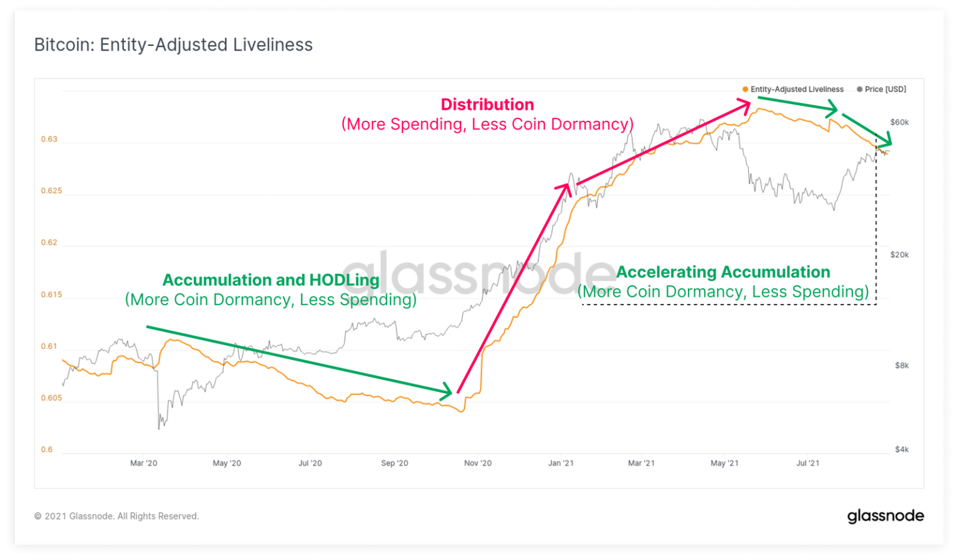Screen dimensions: 957x560
Task: Click the gray legend dot for Price
Action: [x=860, y=89]
